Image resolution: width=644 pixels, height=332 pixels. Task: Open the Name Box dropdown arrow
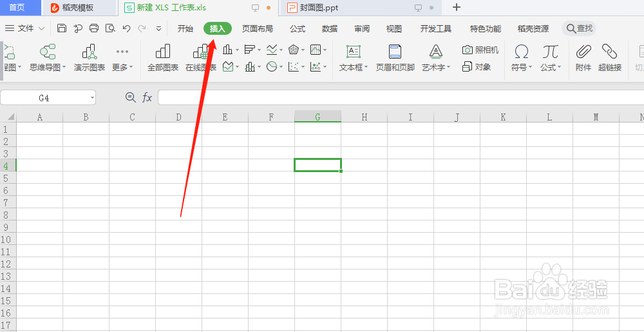[x=92, y=98]
